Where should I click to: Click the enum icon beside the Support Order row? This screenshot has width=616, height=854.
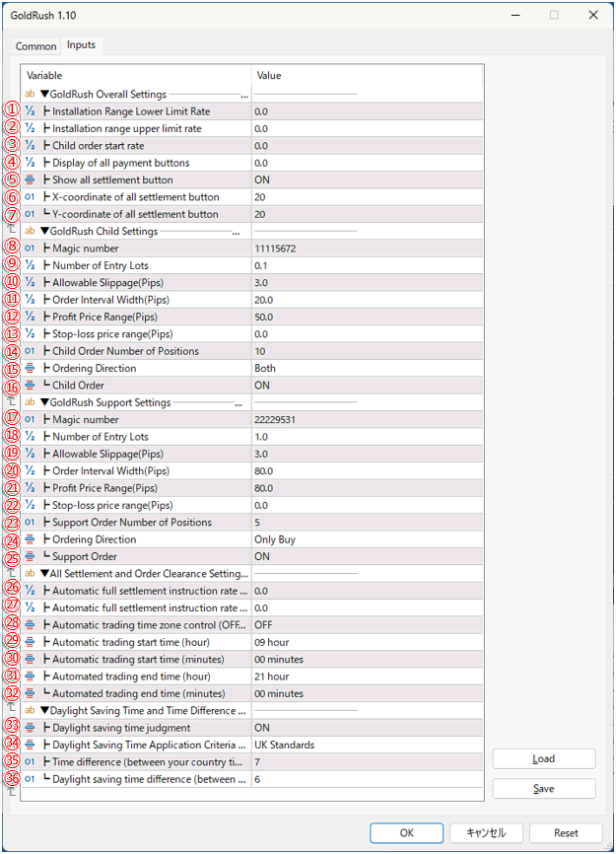tap(30, 556)
